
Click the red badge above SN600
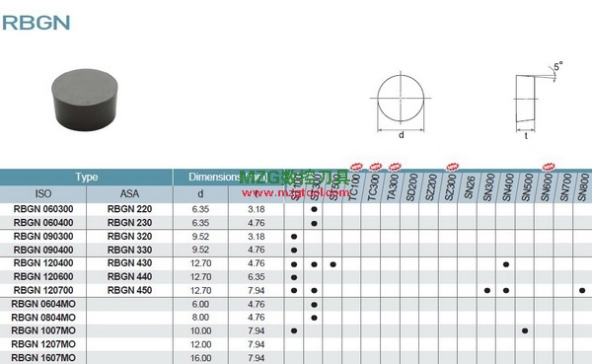click(549, 167)
